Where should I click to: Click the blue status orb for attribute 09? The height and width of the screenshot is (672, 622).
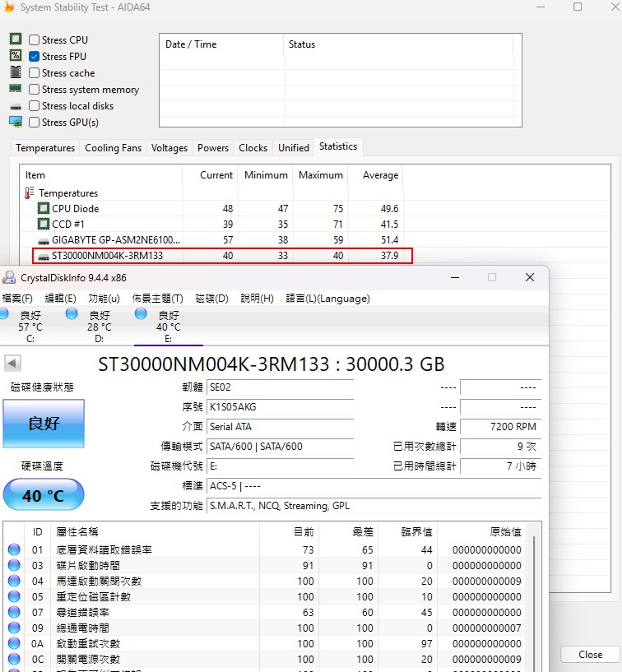tap(14, 628)
